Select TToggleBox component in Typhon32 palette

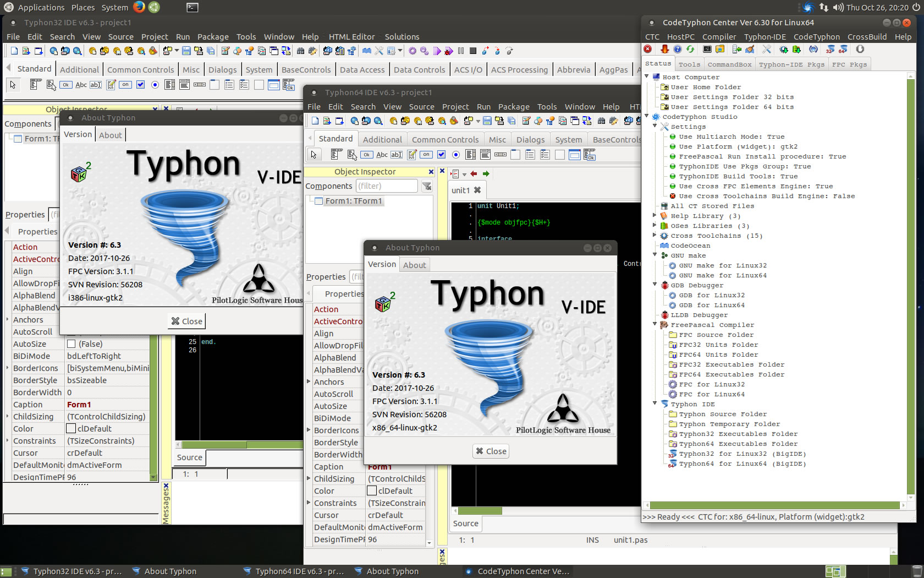(x=125, y=84)
